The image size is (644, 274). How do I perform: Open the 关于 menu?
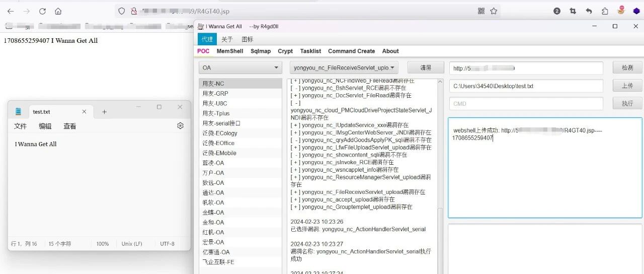227,39
